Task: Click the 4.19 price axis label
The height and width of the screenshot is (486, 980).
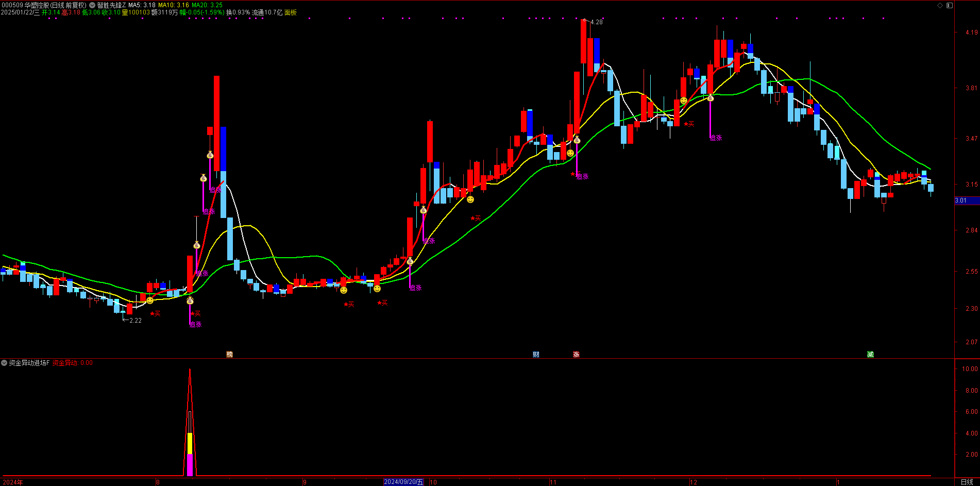Action: coord(971,32)
